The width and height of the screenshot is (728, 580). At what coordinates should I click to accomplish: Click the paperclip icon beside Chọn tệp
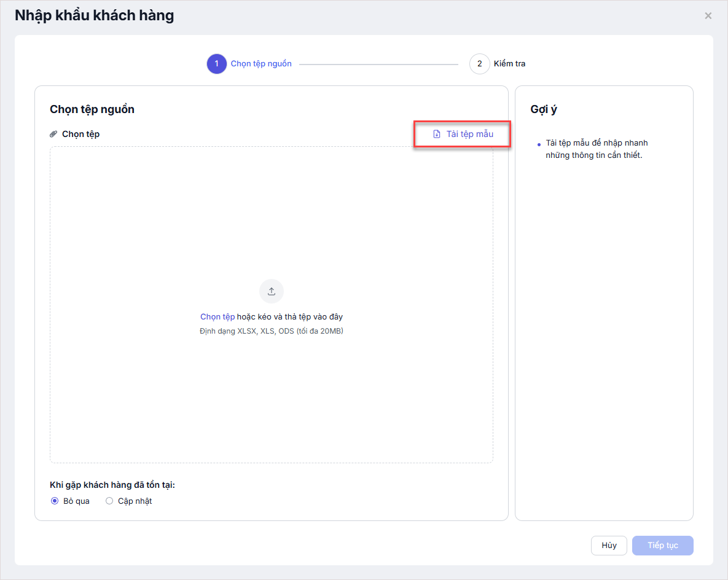(x=53, y=134)
